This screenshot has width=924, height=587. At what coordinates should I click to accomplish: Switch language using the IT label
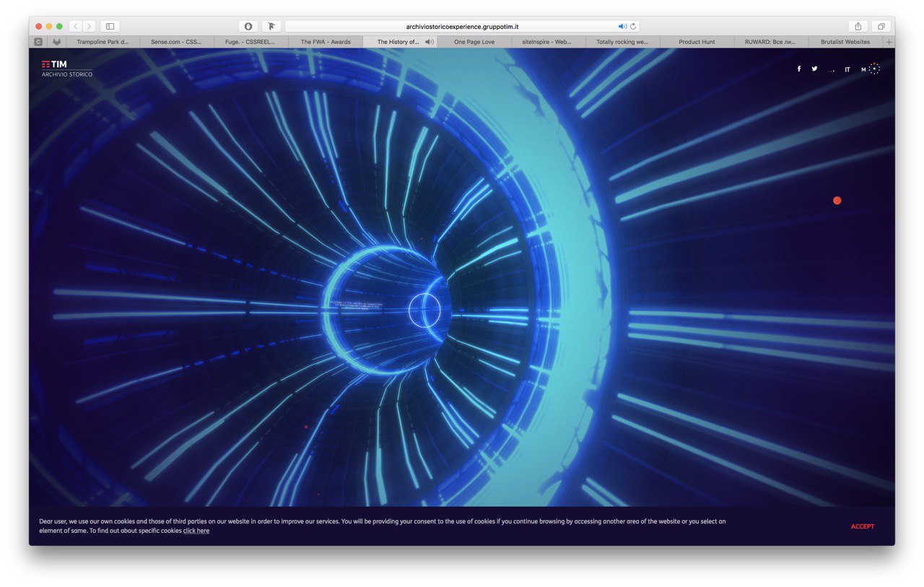pyautogui.click(x=847, y=70)
